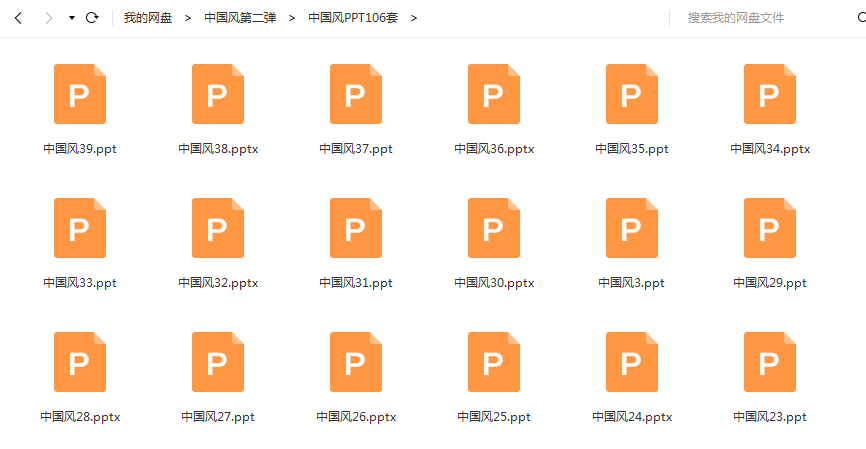Click the file name 中国风30.pptx

494,283
